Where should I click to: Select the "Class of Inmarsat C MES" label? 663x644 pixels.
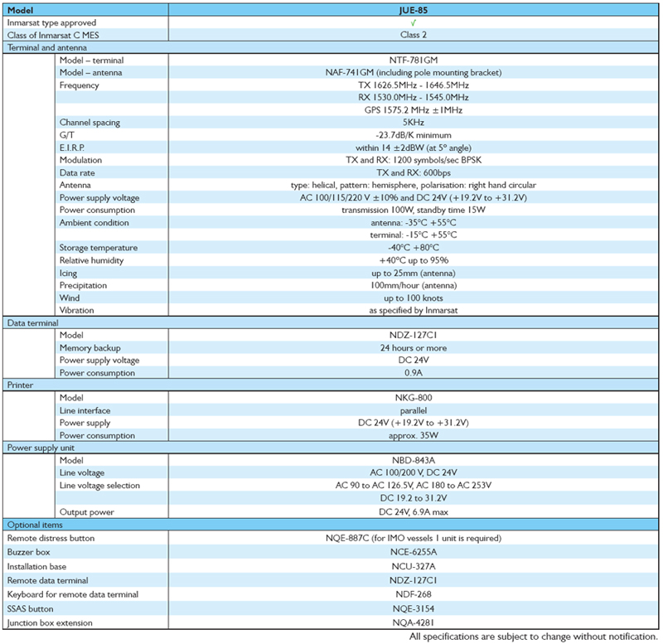tap(53, 35)
